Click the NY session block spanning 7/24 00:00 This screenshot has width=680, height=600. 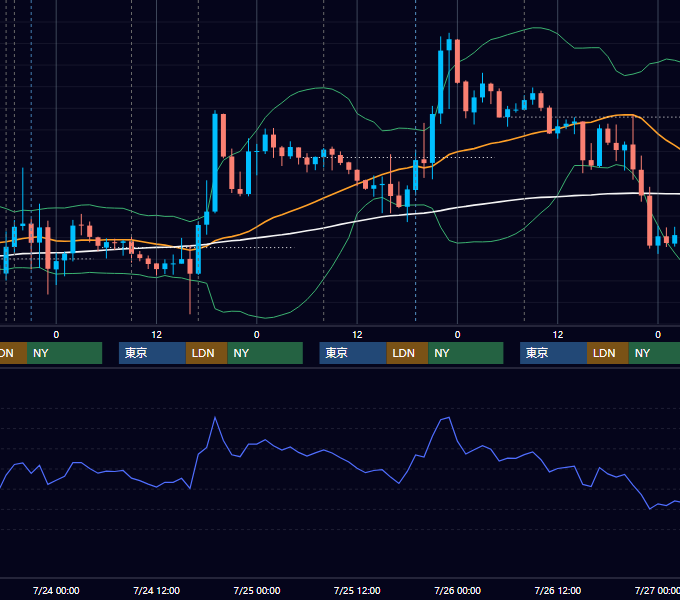pyautogui.click(x=64, y=353)
